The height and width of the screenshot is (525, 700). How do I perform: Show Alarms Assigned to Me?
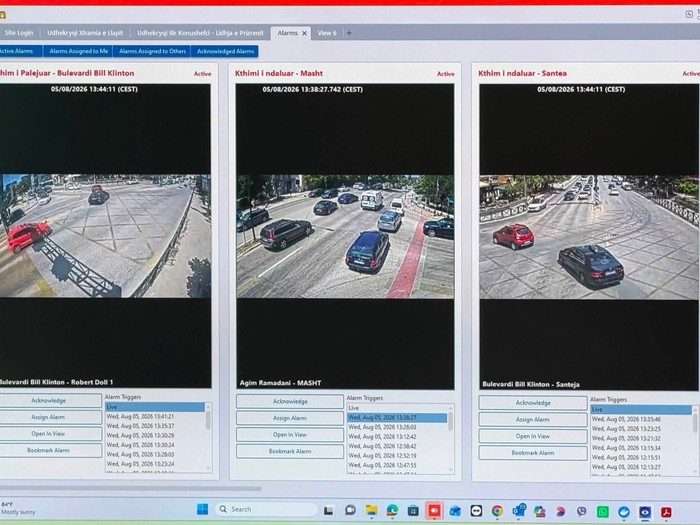point(79,51)
